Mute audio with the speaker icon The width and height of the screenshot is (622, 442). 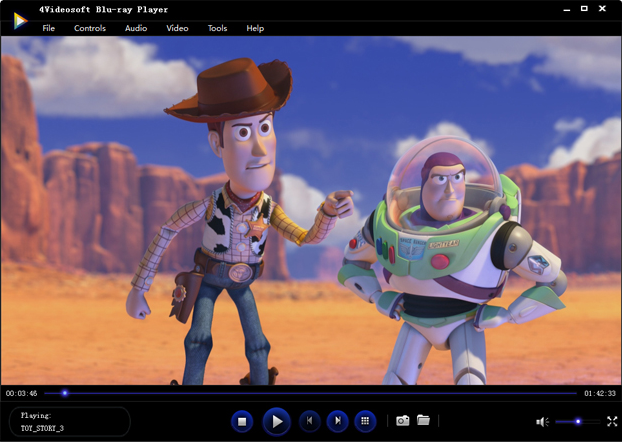(542, 422)
